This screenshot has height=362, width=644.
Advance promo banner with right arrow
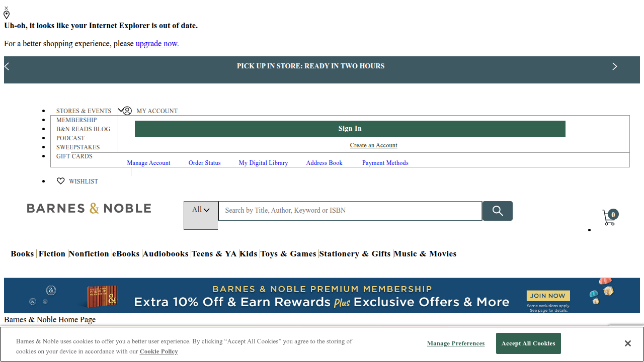pos(614,66)
